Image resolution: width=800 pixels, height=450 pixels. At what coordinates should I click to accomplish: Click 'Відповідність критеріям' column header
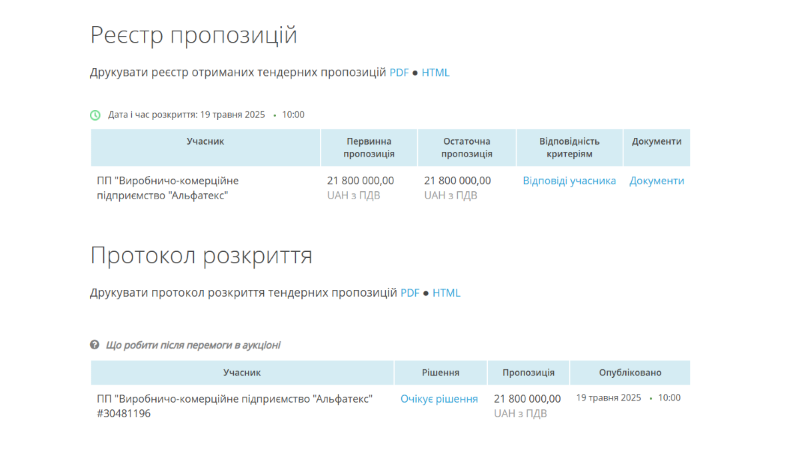[x=569, y=147]
